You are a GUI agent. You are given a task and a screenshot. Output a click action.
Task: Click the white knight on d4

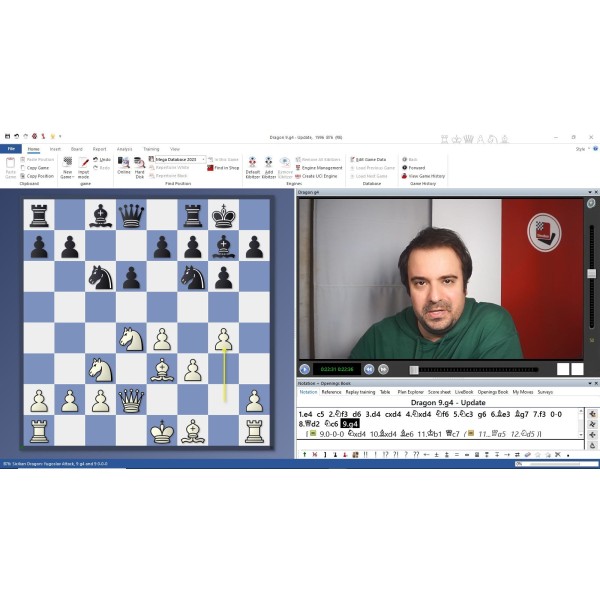click(131, 338)
